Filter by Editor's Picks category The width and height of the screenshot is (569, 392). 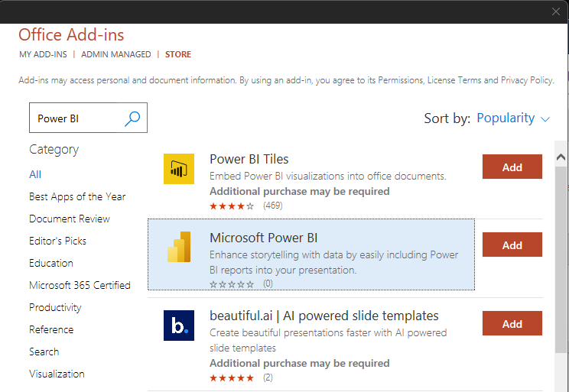coord(57,241)
